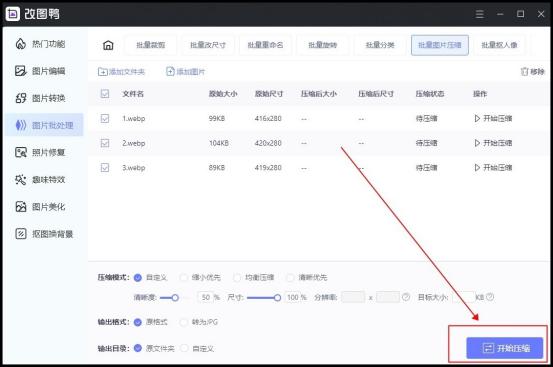The width and height of the screenshot is (553, 367).
Task: Switch to 批量旋转 tab
Action: [323, 45]
